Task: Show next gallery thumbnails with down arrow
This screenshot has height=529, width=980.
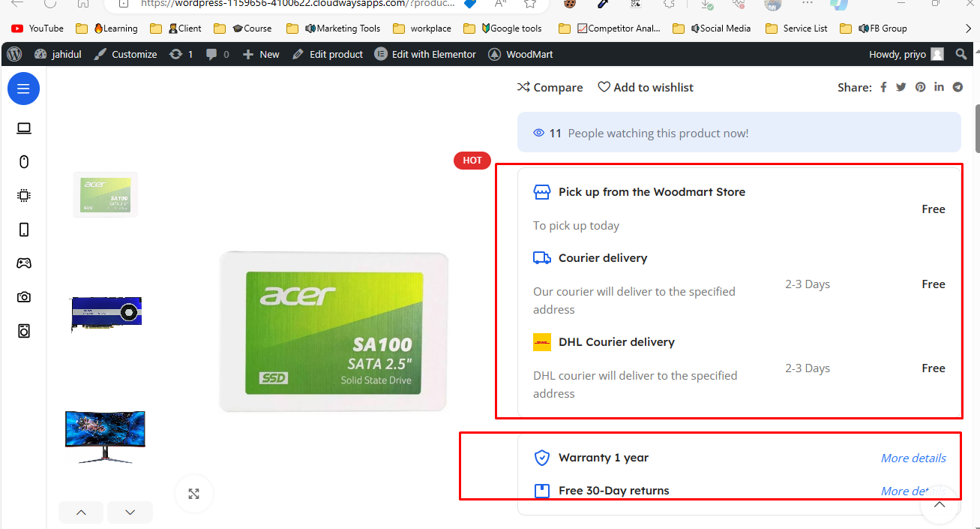Action: [130, 512]
